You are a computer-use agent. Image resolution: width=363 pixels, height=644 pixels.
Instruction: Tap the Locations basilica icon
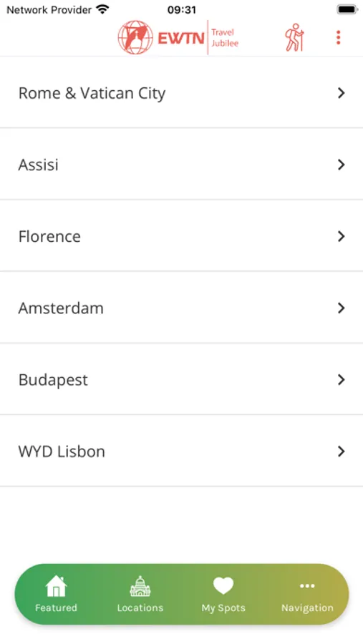click(x=140, y=586)
